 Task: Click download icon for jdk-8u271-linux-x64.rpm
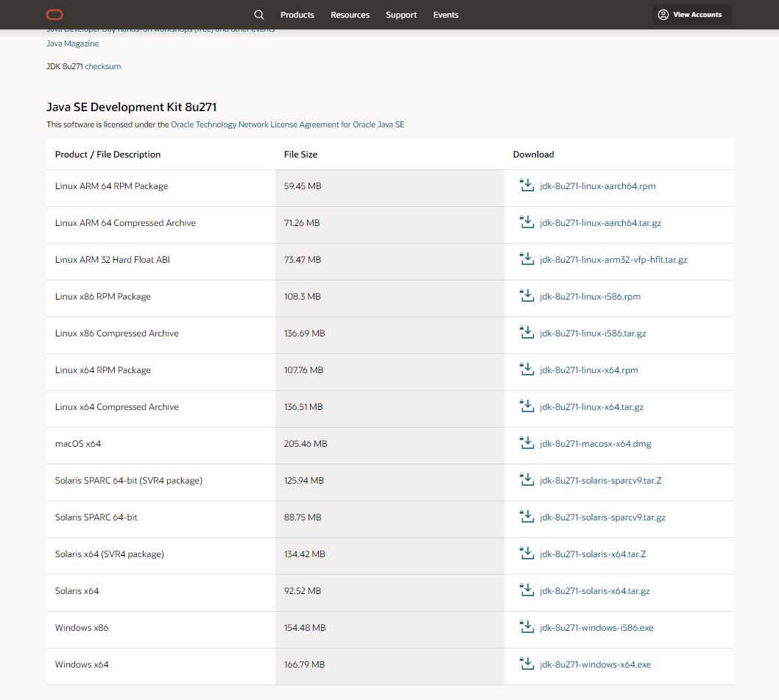526,369
